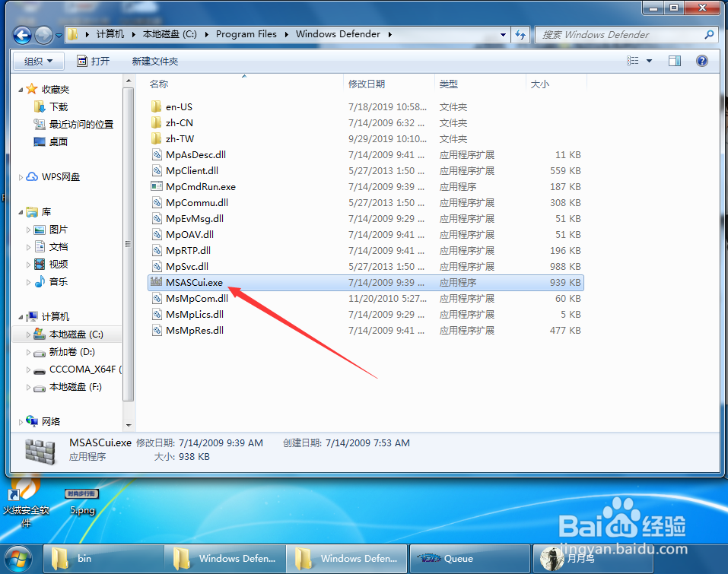Click the WPS网盘 cloud icon
728x574 pixels.
click(32, 177)
